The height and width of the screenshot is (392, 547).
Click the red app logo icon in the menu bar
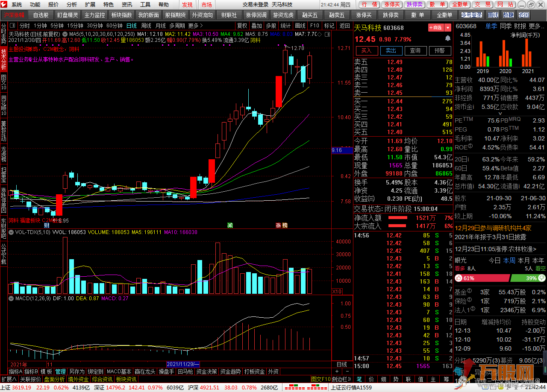[x=4, y=4]
